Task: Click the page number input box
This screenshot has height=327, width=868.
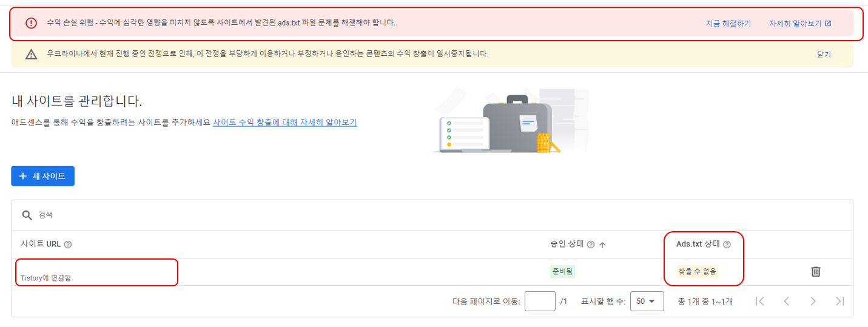Action: [x=540, y=301]
